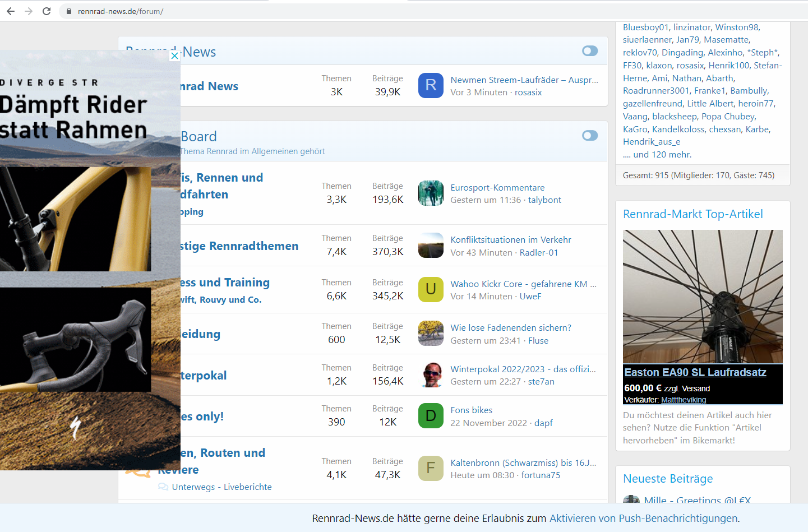Image resolution: width=808 pixels, height=532 pixels.
Task: Click the blue R avatar of rosasix
Action: click(x=431, y=85)
